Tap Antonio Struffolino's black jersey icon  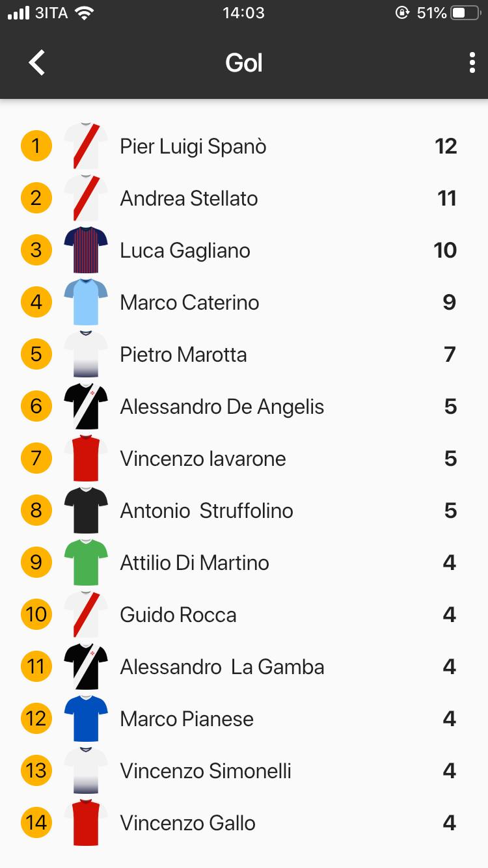(86, 511)
